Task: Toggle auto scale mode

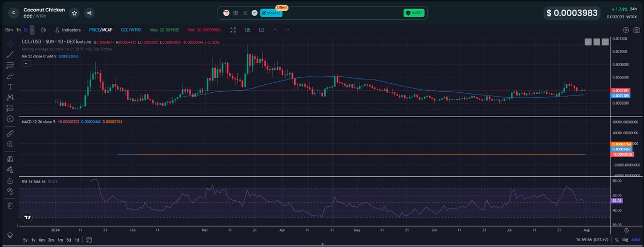Action: pyautogui.click(x=634, y=239)
